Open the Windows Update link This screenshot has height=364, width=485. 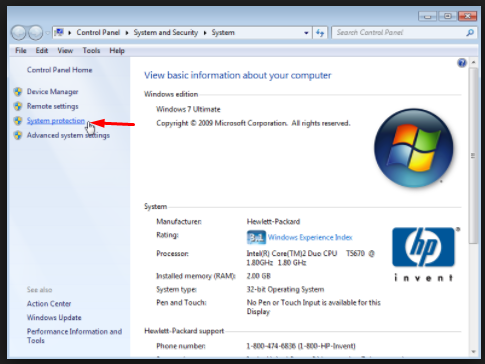click(54, 318)
